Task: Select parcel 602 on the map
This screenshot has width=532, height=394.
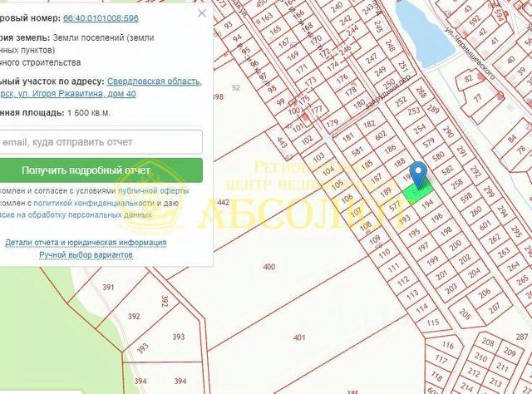Action: [381, 135]
